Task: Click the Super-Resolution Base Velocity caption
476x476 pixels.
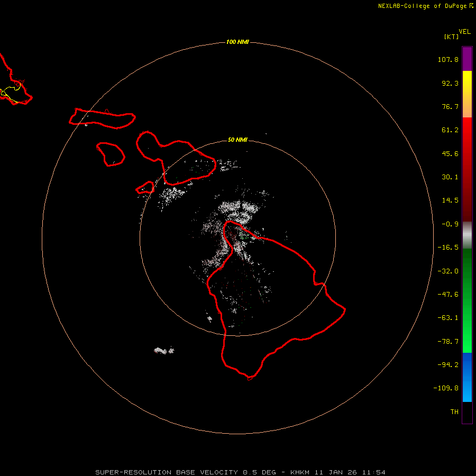Action: click(240, 472)
